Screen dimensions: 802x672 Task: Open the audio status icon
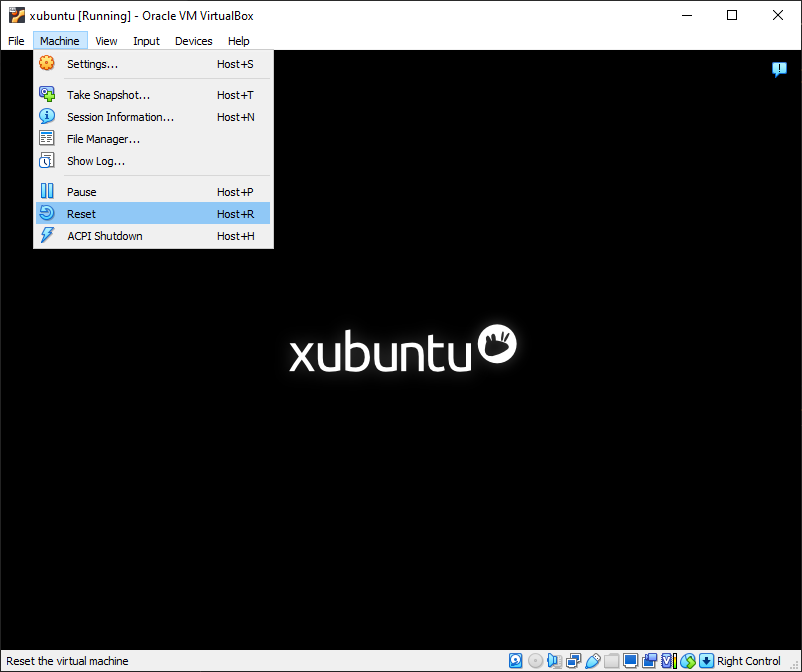point(554,661)
